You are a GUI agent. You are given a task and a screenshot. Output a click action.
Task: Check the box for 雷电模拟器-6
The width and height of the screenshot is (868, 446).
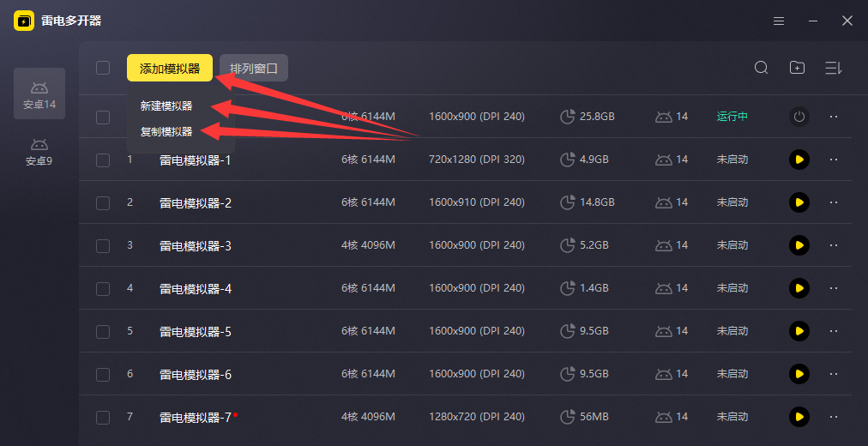(103, 375)
